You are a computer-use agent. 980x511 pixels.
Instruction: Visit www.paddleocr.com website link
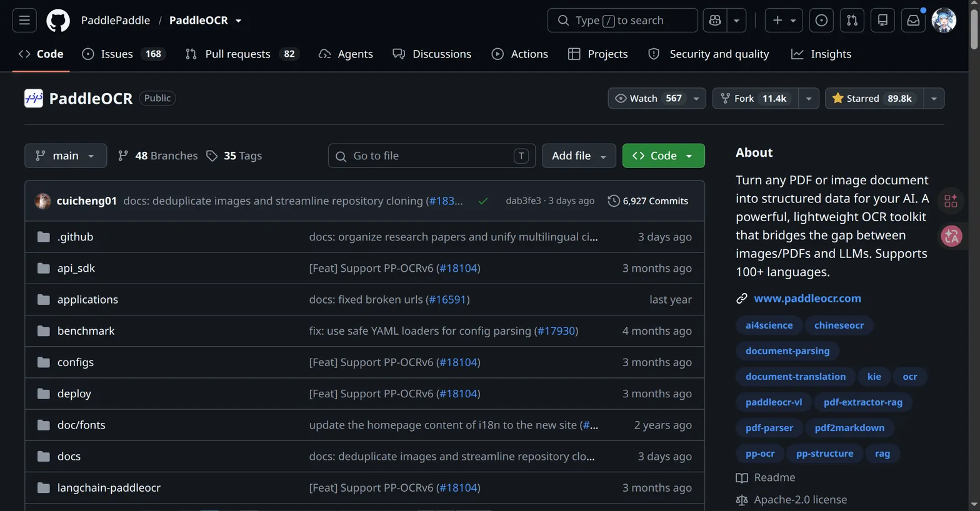click(807, 299)
